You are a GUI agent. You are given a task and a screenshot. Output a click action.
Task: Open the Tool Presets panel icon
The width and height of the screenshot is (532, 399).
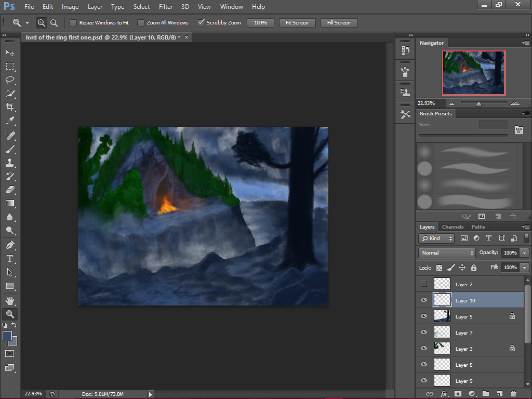click(405, 114)
